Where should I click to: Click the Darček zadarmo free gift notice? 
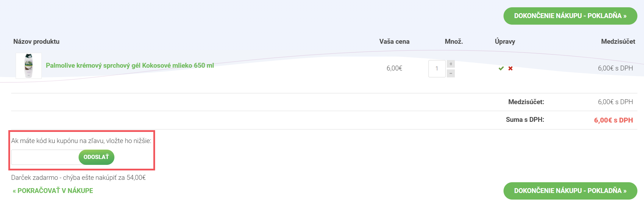coord(78,177)
